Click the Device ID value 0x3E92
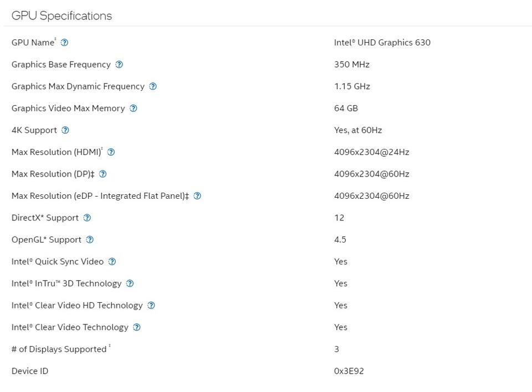 point(349,371)
